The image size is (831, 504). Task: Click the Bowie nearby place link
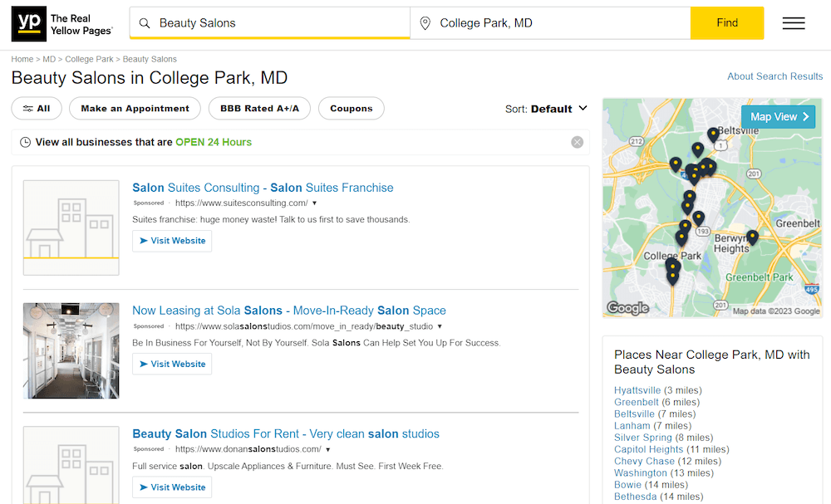point(627,484)
